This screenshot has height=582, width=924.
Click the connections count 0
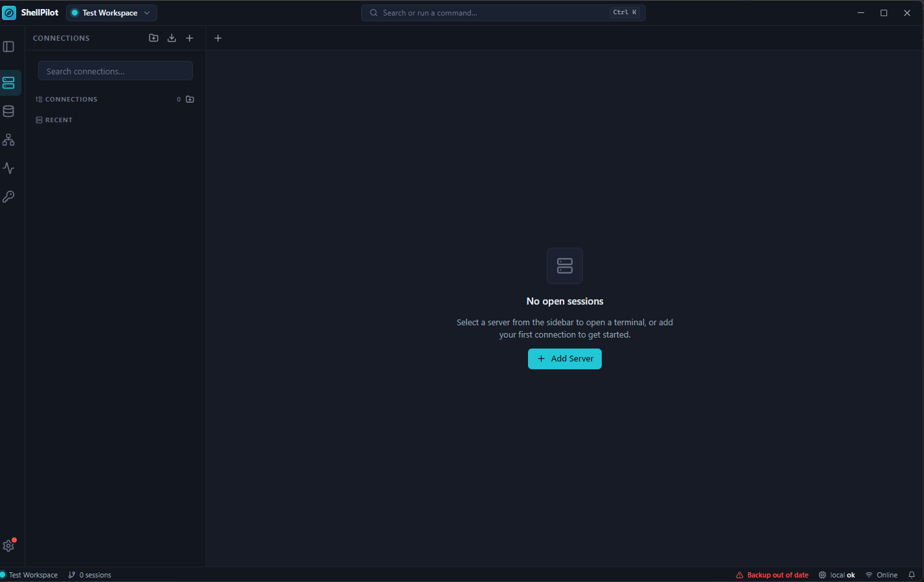click(x=179, y=100)
